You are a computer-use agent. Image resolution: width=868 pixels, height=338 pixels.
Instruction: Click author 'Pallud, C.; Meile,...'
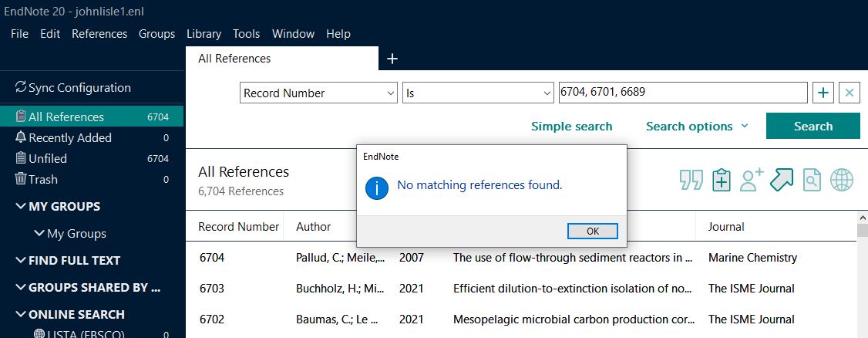(x=341, y=257)
